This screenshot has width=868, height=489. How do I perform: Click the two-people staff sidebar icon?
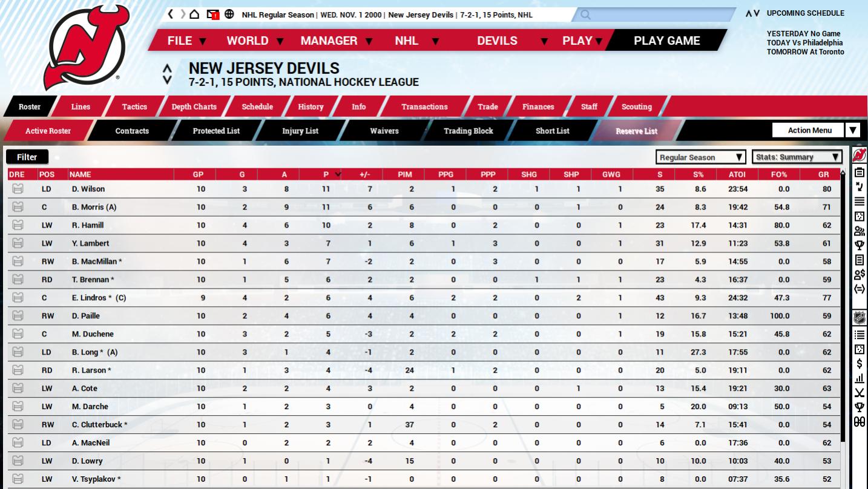click(x=859, y=231)
